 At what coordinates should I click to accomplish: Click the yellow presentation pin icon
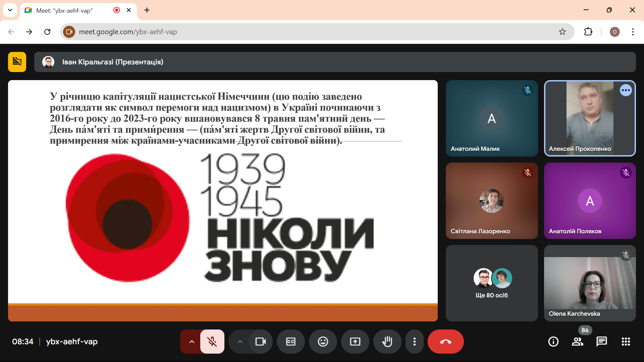pos(17,62)
